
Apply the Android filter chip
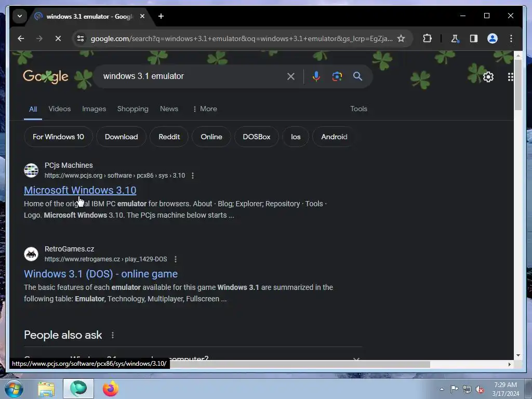[x=334, y=137]
